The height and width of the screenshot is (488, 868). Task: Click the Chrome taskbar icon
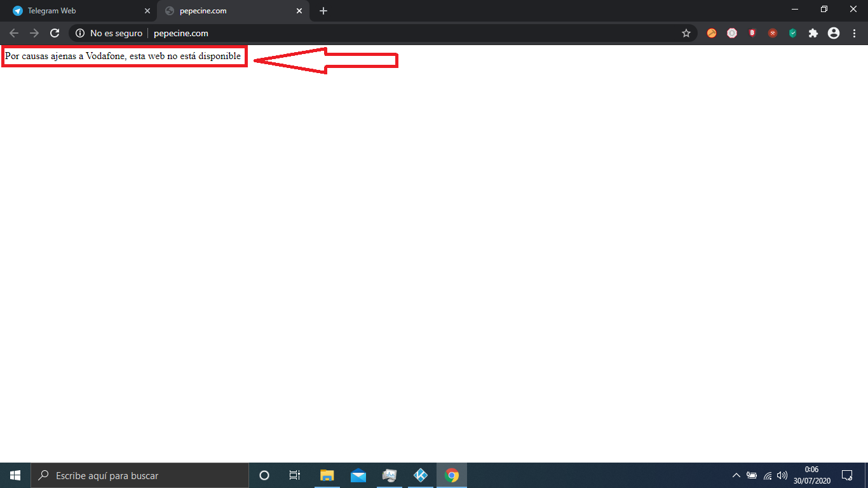point(452,475)
